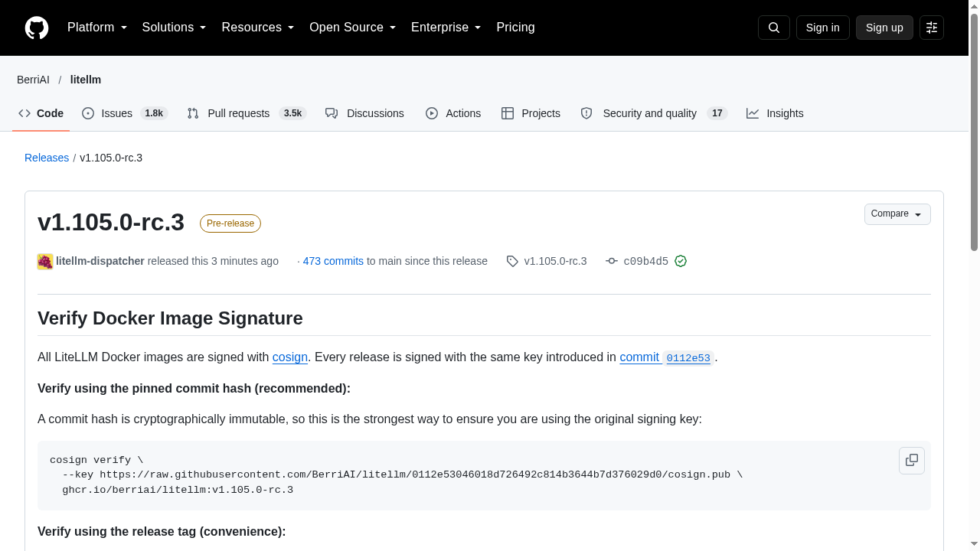Open the cosign hyperlink

click(x=290, y=357)
